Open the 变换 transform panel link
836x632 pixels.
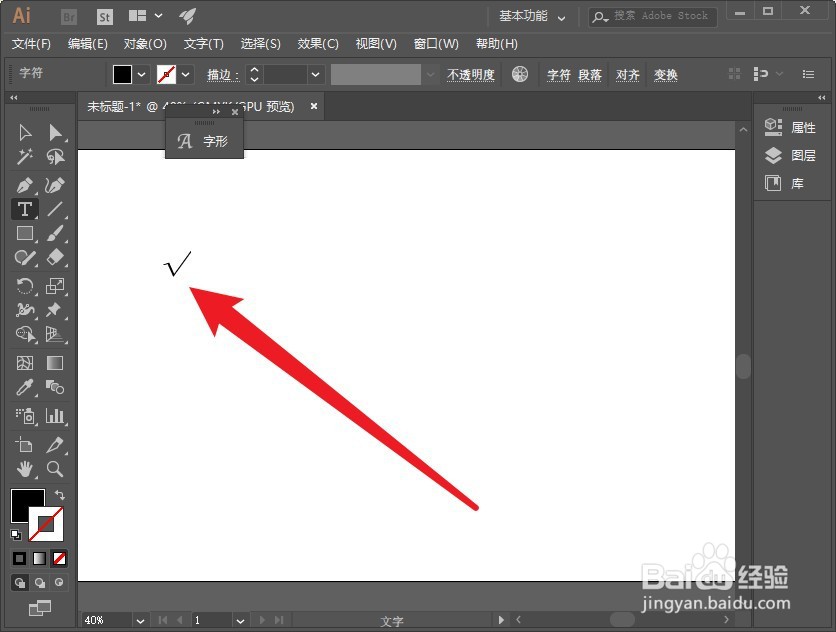coord(665,75)
